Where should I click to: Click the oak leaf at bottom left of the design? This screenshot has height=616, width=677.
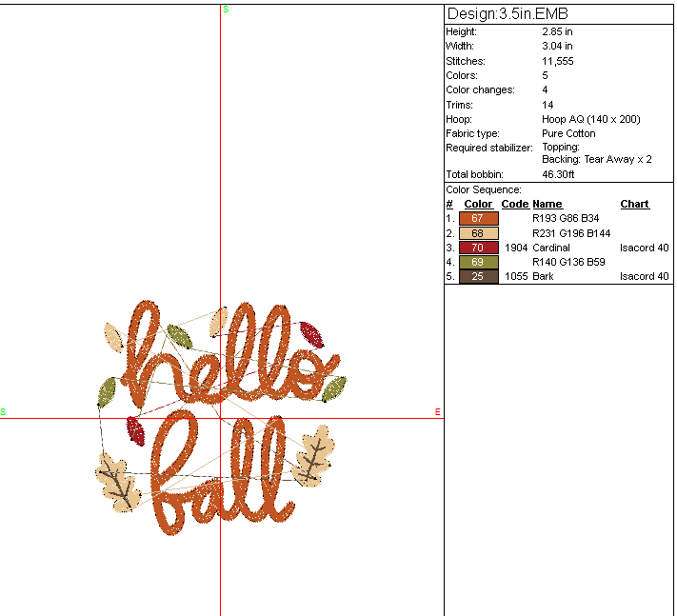coord(118,483)
